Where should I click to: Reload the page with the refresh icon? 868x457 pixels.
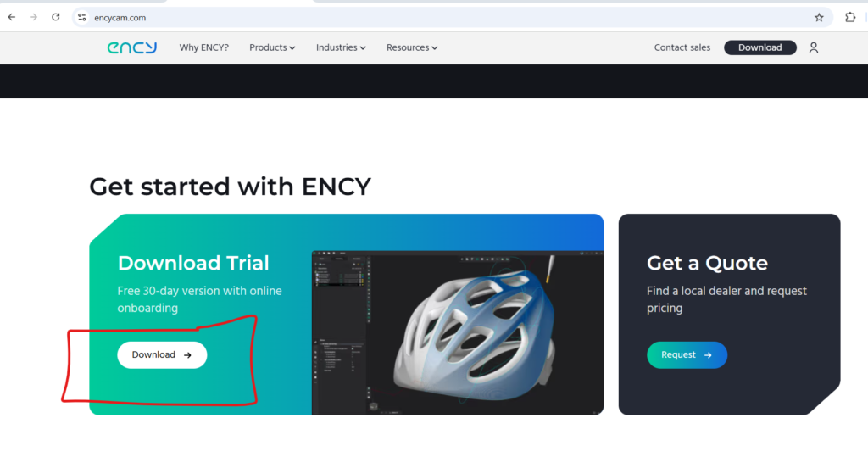click(x=55, y=17)
